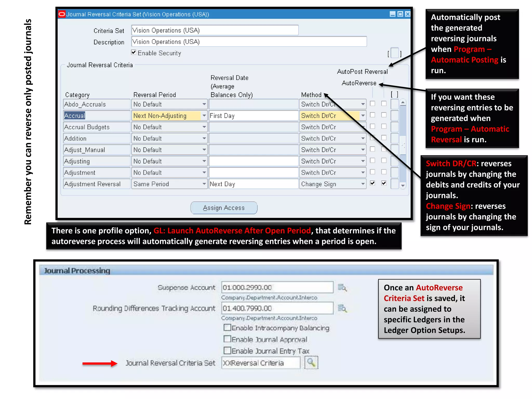This screenshot has height=399, width=532.
Task: Click the Journal Reversal Criteria Set magnifier icon
Action: [x=311, y=362]
